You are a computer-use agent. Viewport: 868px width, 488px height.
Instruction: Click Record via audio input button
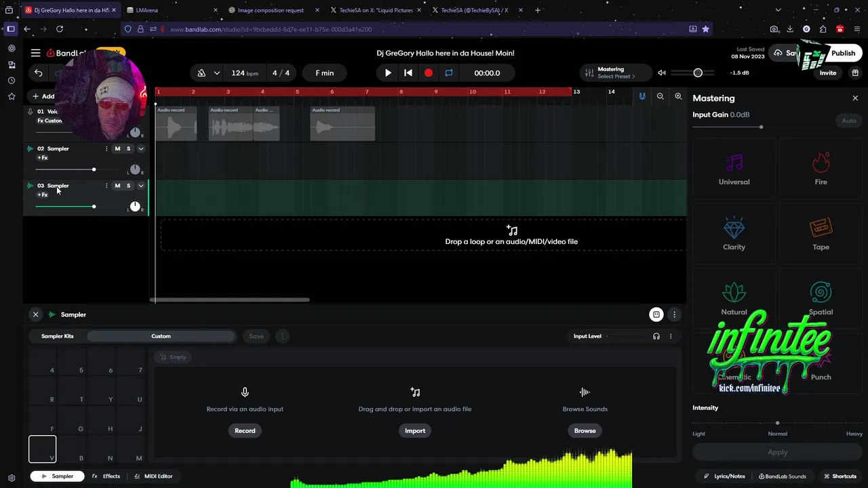click(245, 430)
